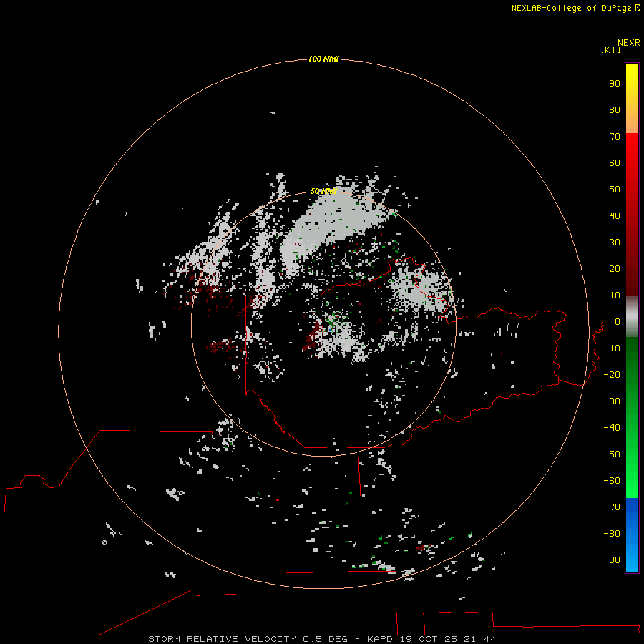Click the -80 value on the velocity scale
The image size is (644, 644).
612,534
